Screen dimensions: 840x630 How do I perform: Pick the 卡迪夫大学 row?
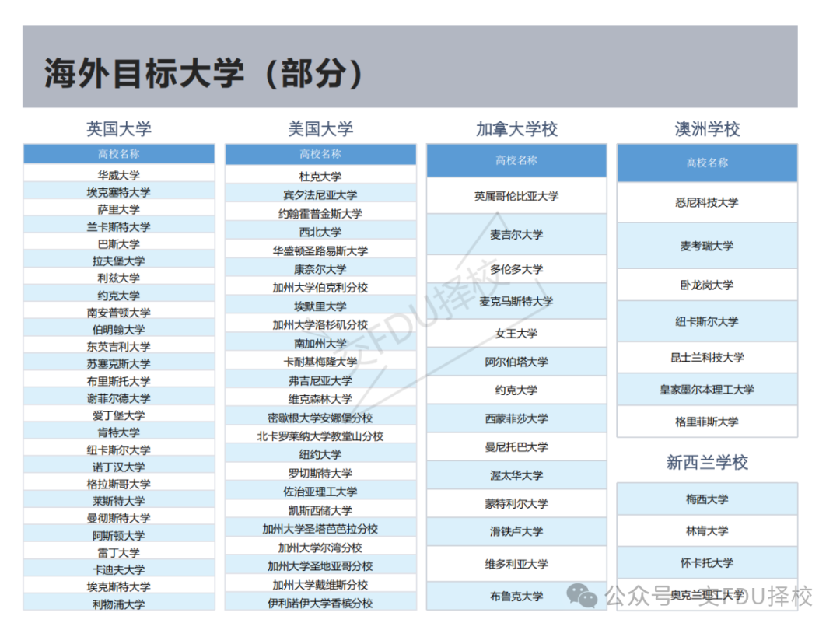tap(119, 569)
